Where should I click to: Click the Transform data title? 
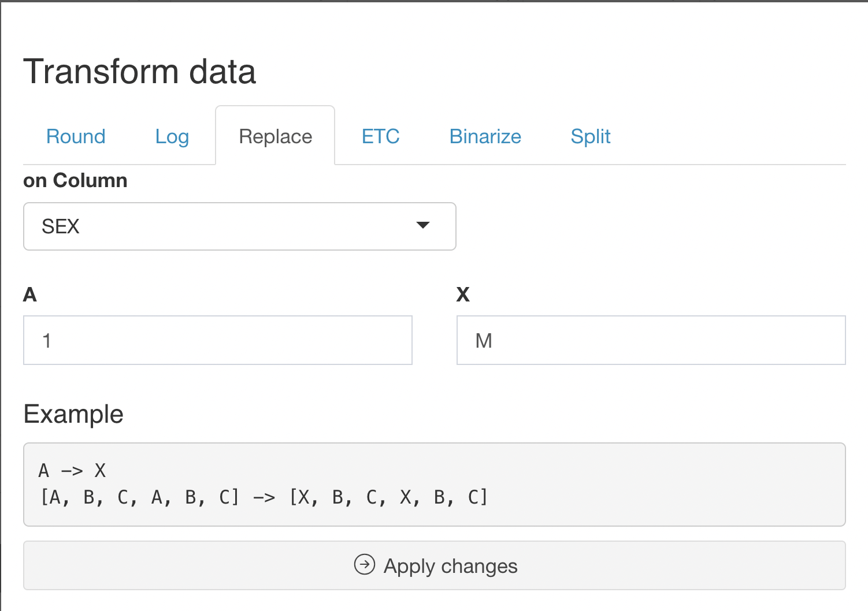click(x=140, y=72)
